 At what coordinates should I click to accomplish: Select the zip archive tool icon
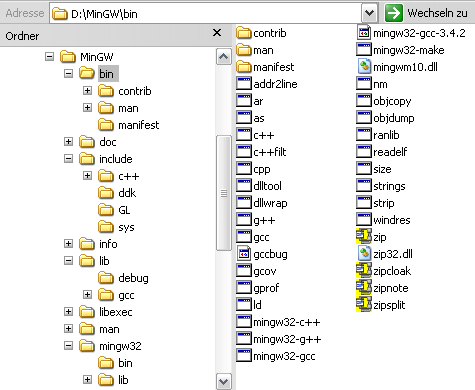pos(364,237)
